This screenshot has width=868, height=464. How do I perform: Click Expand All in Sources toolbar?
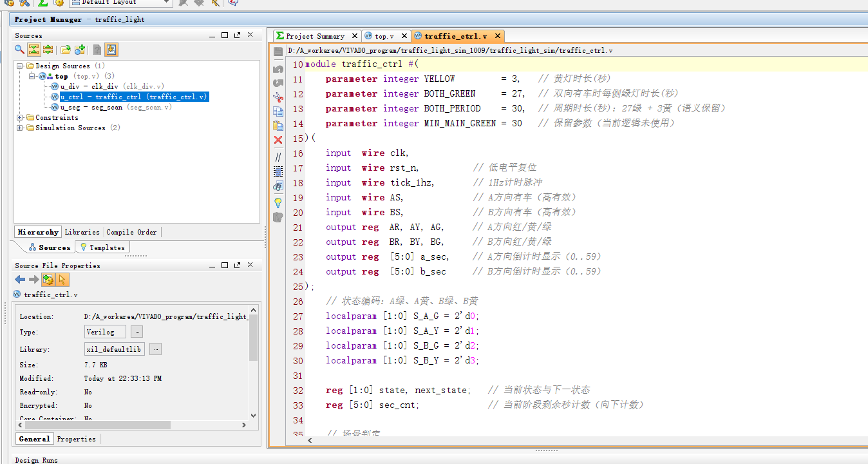[48, 50]
